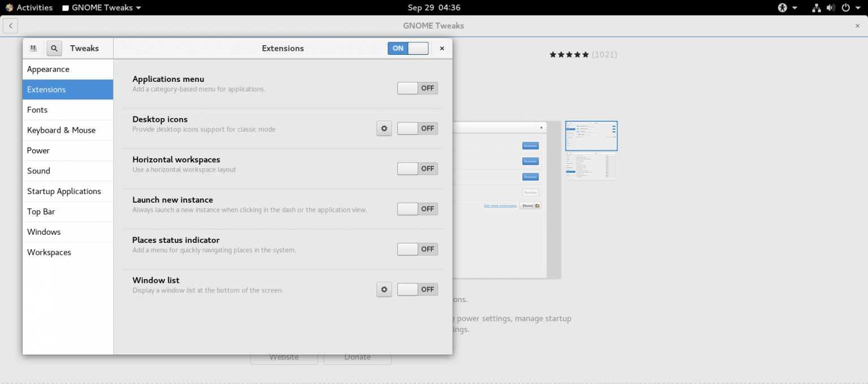This screenshot has width=868, height=384.
Task: Turn on the Places status indicator extension
Action: 417,249
